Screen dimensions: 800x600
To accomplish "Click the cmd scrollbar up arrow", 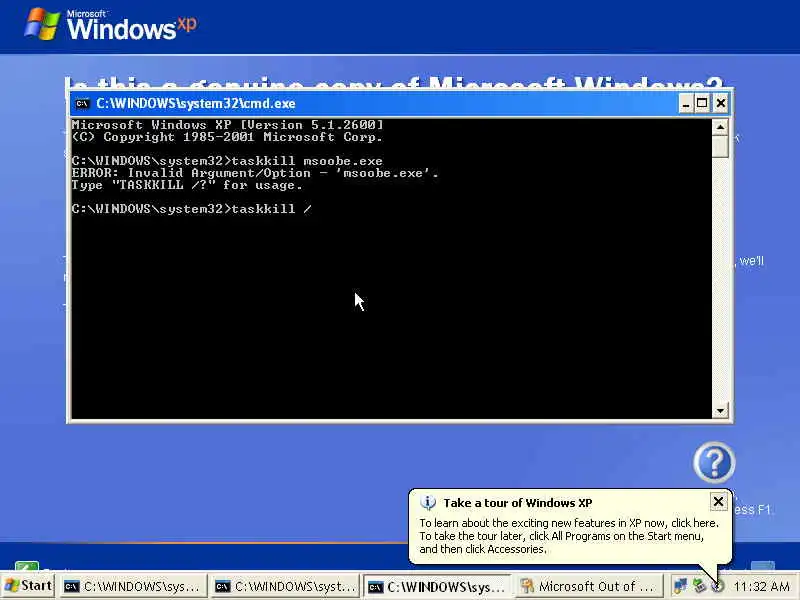I will pos(720,127).
